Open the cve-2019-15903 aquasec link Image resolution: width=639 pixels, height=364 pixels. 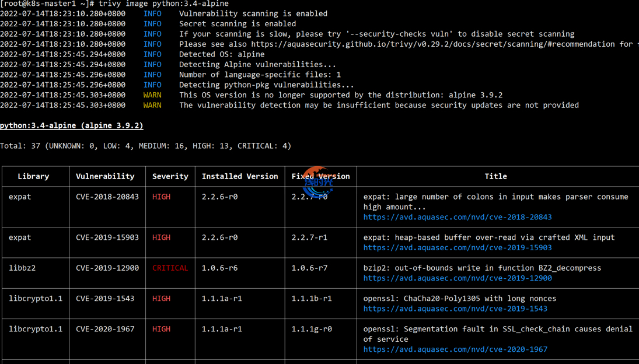coord(457,247)
